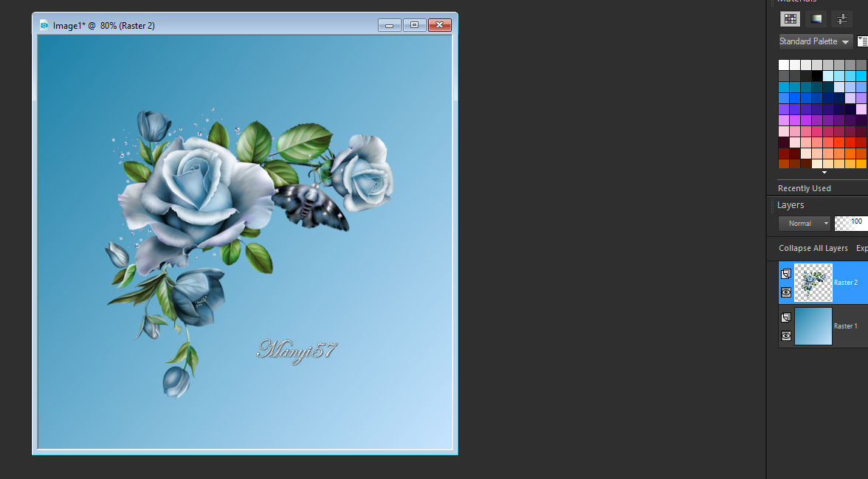Pick the pure black swatch

coord(817,76)
